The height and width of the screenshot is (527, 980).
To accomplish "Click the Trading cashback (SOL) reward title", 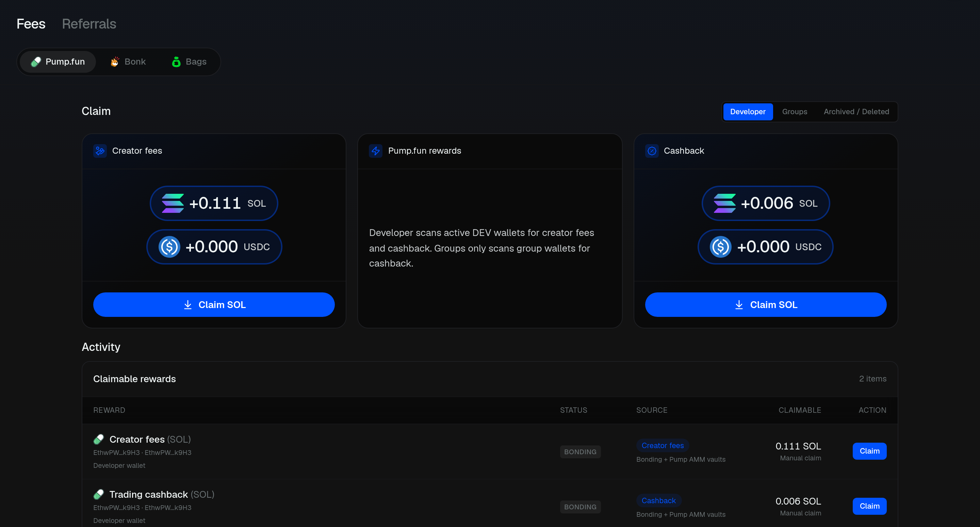I will (162, 495).
